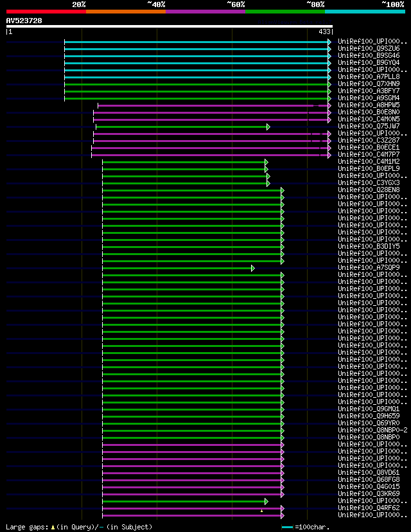
Task: Click the yellow query-gap symbol in the legend
Action: coord(53,528)
